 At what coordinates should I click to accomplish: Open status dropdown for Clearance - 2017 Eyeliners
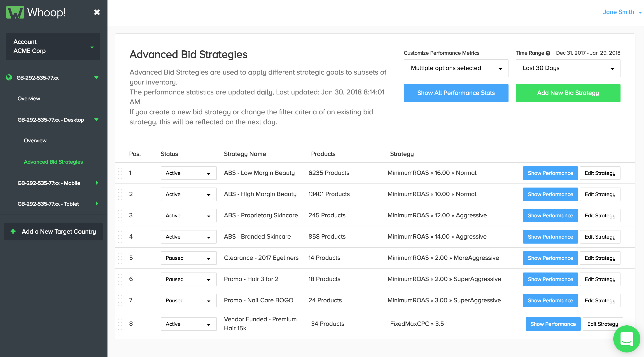[x=189, y=258]
